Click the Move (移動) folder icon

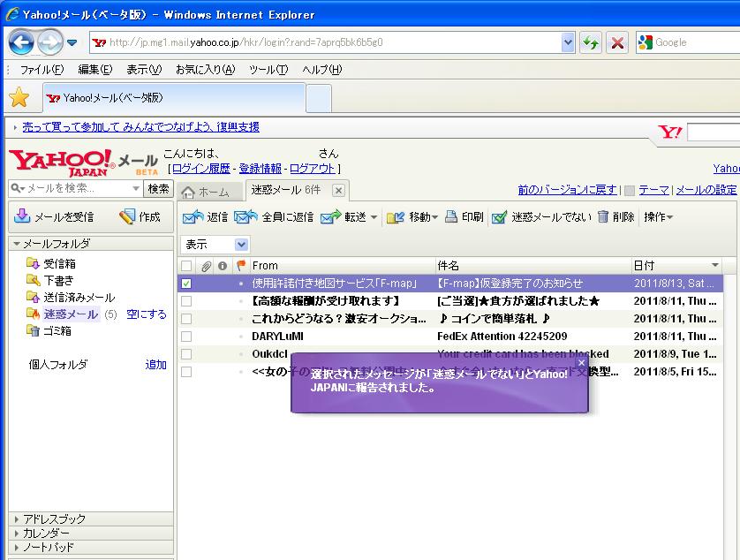click(x=396, y=216)
